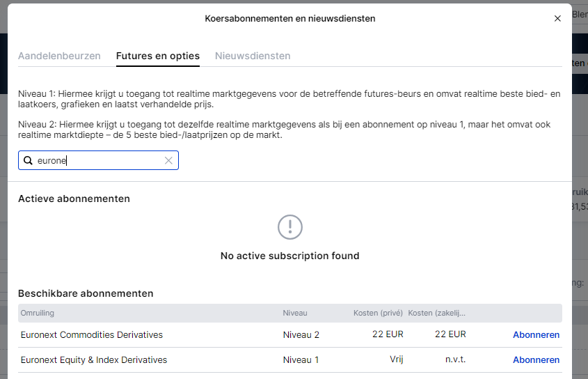
Task: Close the Koersabonnementen dialog
Action: click(557, 19)
